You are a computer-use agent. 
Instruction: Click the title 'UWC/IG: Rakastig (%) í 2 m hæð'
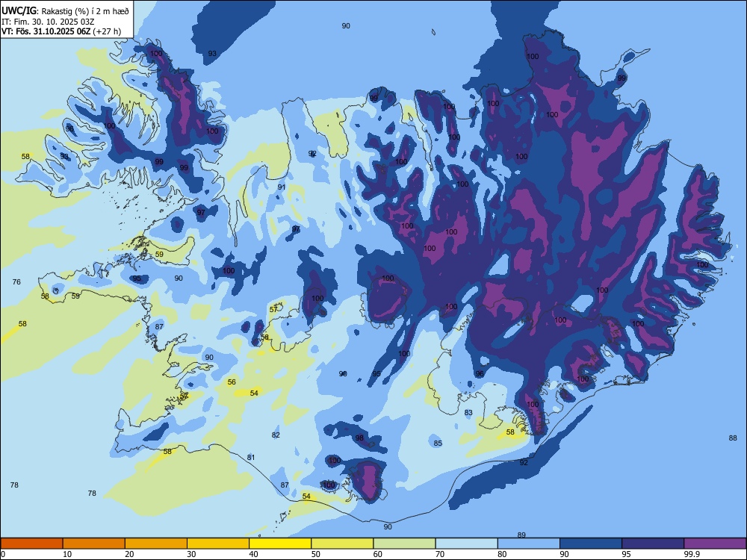(65, 11)
